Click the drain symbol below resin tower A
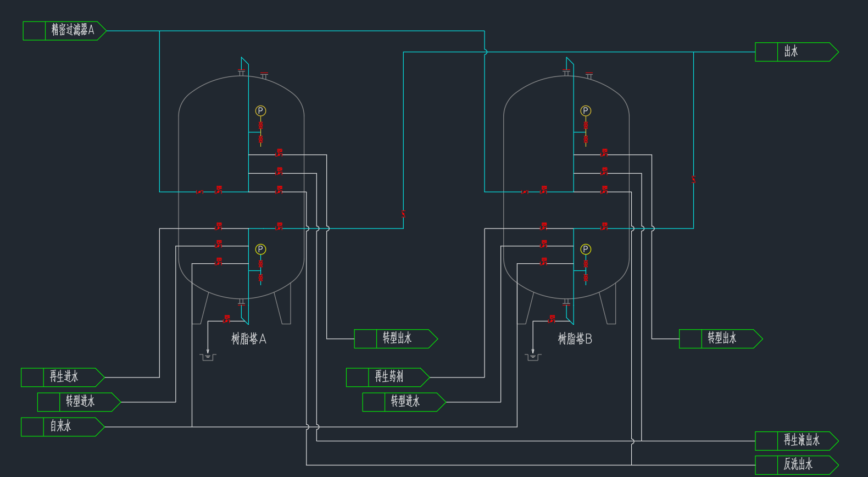 208,357
